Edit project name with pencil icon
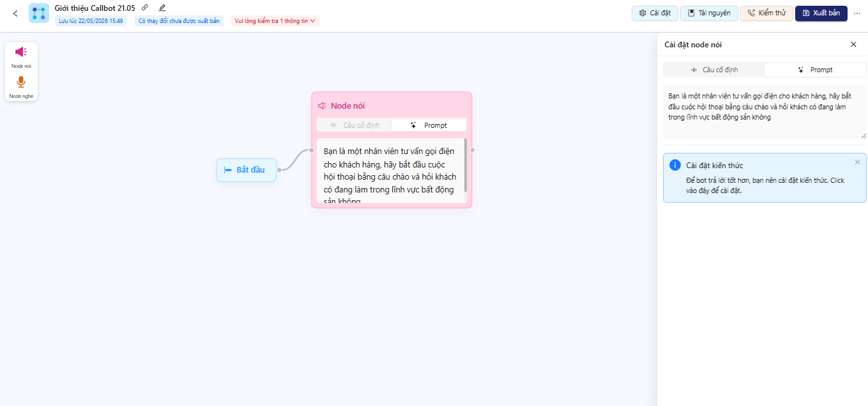The height and width of the screenshot is (406, 868). click(x=162, y=8)
